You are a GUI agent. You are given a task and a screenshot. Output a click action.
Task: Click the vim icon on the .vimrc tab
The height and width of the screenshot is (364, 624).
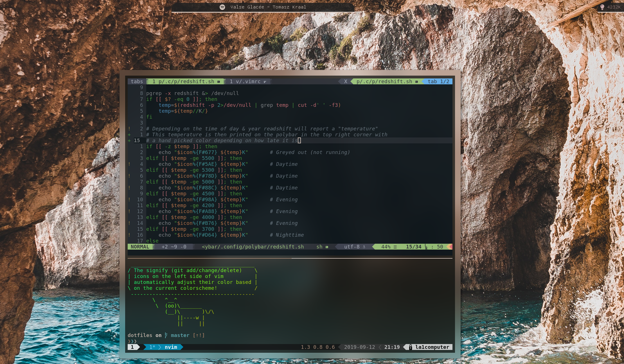265,82
